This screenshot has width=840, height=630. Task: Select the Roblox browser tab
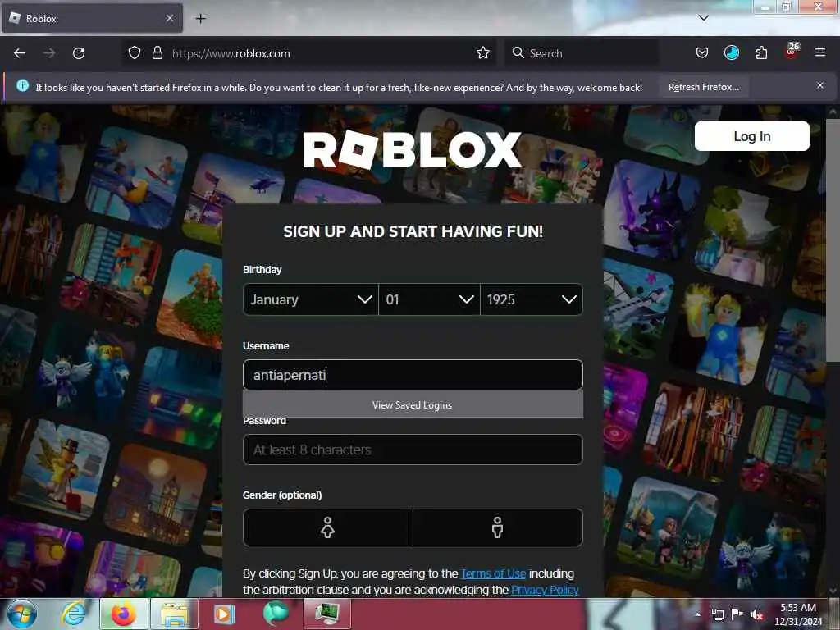coord(92,18)
